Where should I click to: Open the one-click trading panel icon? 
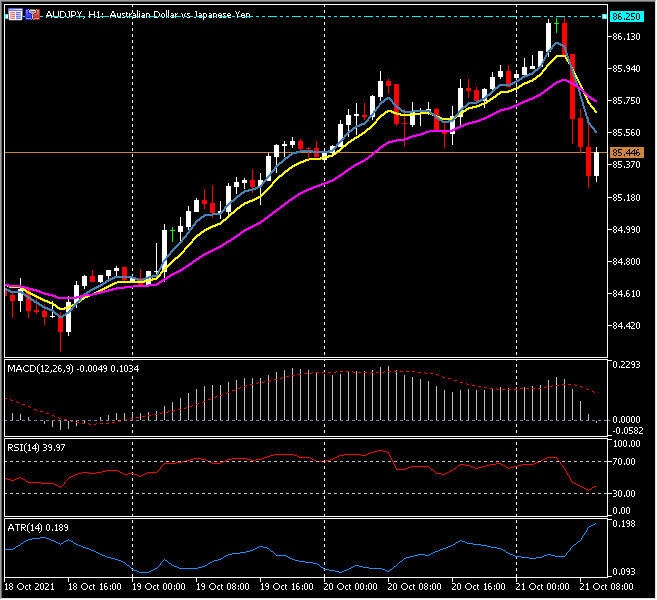(x=32, y=15)
